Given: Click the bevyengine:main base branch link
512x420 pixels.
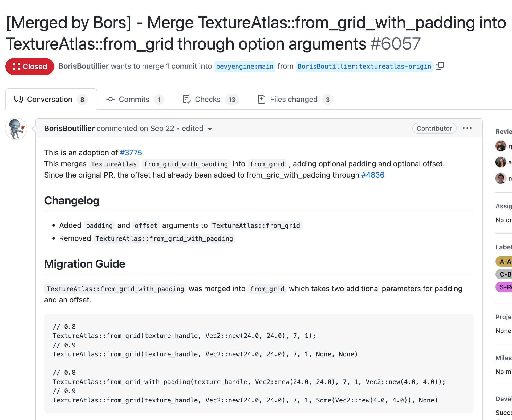Looking at the screenshot, I should pyautogui.click(x=244, y=66).
